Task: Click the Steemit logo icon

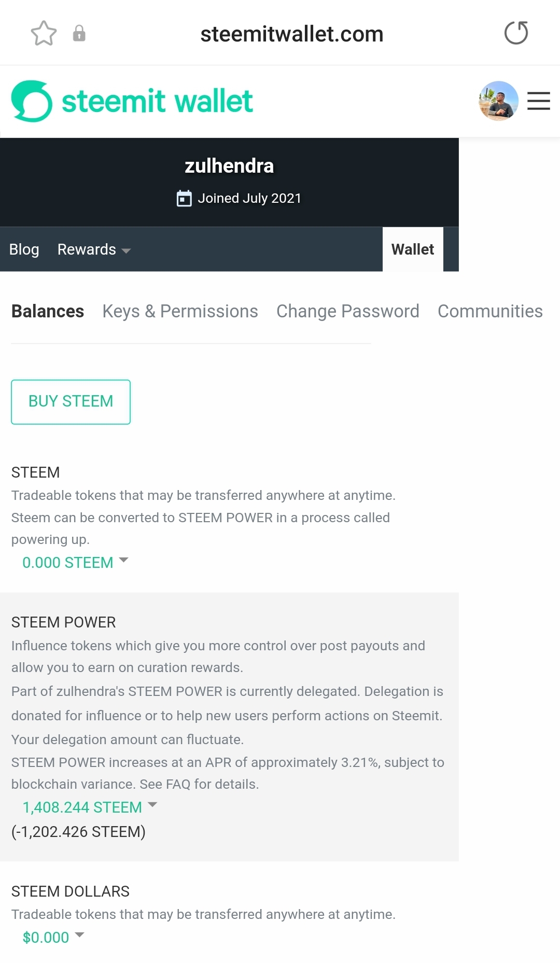Action: pyautogui.click(x=32, y=101)
